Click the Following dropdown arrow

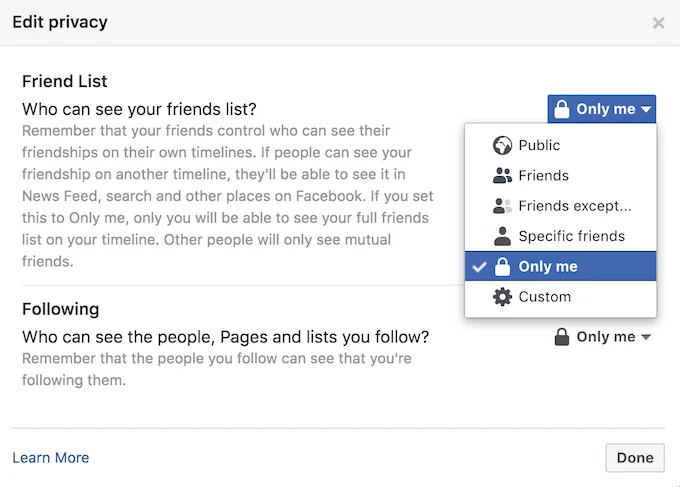[646, 338]
